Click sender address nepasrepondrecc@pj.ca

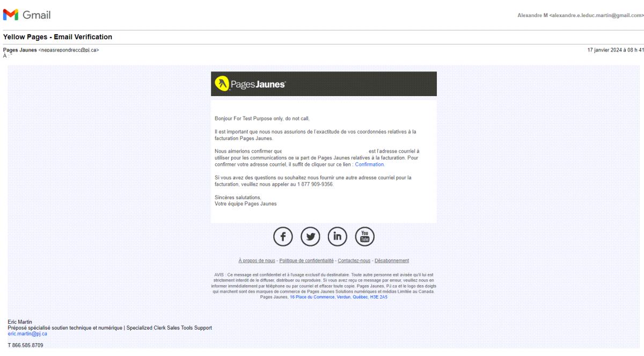click(x=69, y=50)
